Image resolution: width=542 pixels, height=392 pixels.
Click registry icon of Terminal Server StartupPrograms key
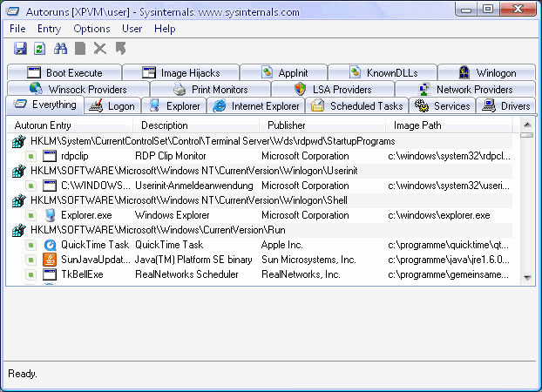click(x=18, y=141)
